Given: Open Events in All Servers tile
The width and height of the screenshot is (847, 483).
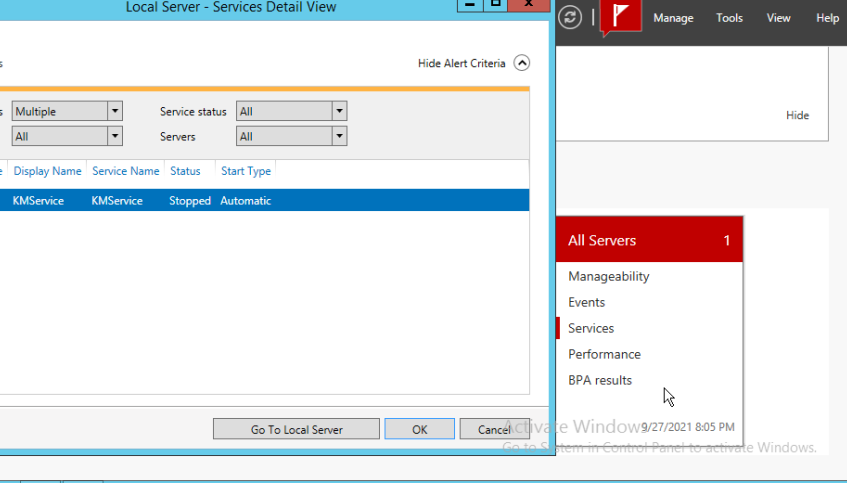Looking at the screenshot, I should click(x=587, y=302).
